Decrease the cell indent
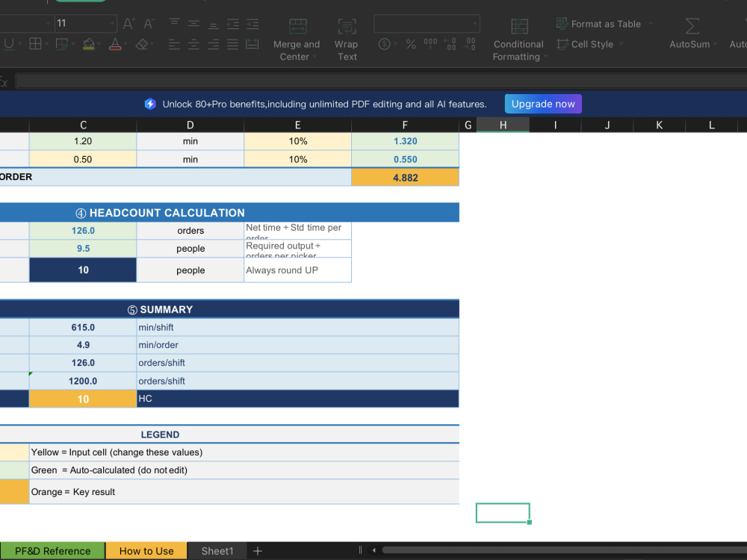 pyautogui.click(x=233, y=24)
